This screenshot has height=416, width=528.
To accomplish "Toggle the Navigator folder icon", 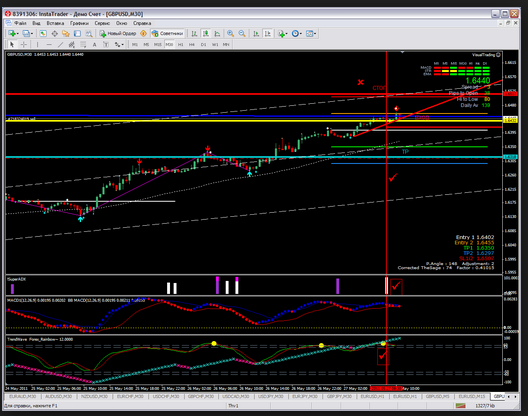I will [66, 33].
